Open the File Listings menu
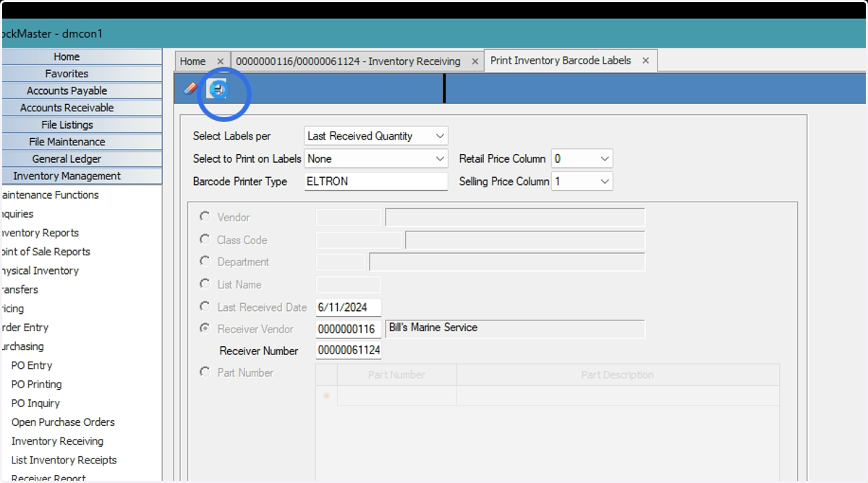 pyautogui.click(x=81, y=124)
